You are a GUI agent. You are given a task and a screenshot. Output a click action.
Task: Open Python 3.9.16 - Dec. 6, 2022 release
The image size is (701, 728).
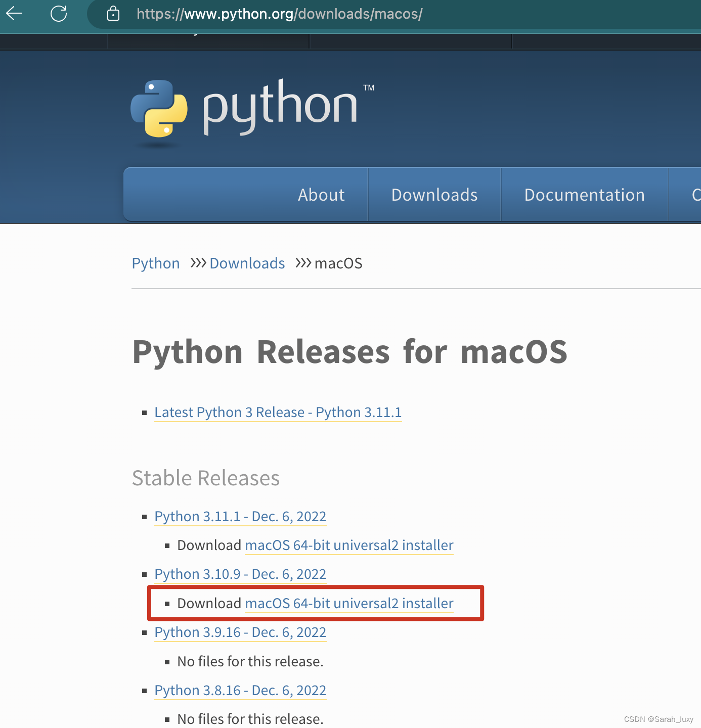pyautogui.click(x=240, y=632)
